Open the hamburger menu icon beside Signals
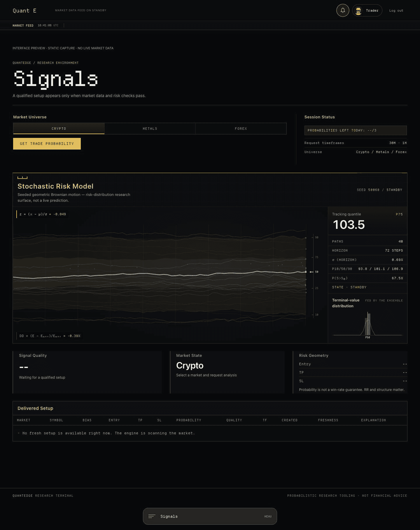Image resolution: width=420 pixels, height=530 pixels. pyautogui.click(x=152, y=516)
